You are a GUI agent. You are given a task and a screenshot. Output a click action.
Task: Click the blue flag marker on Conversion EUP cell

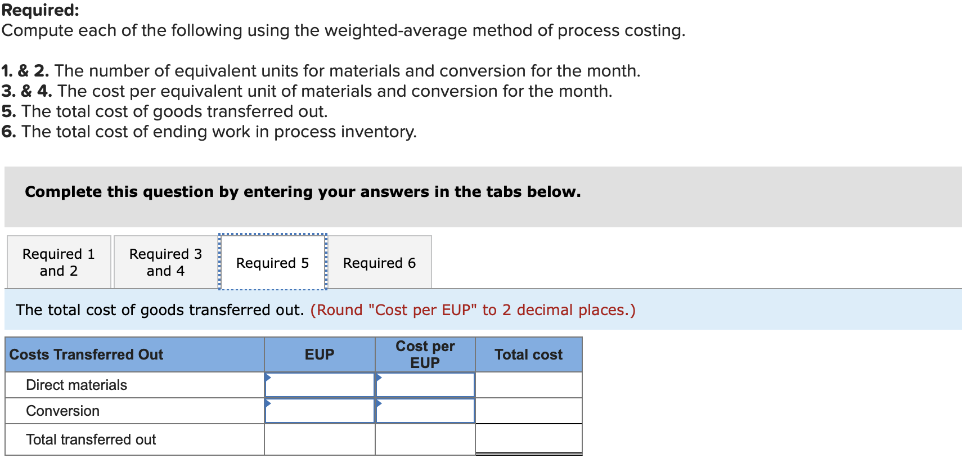[268, 405]
